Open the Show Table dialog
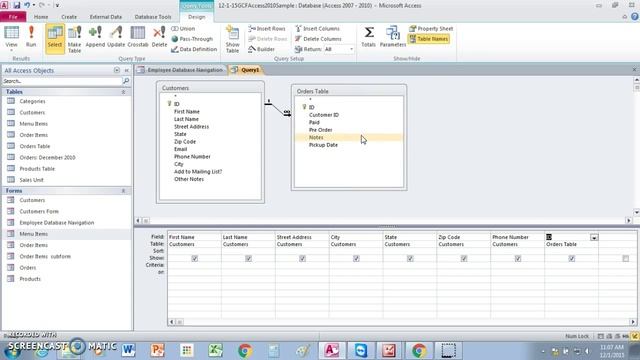Image resolution: width=640 pixels, height=360 pixels. [x=232, y=39]
